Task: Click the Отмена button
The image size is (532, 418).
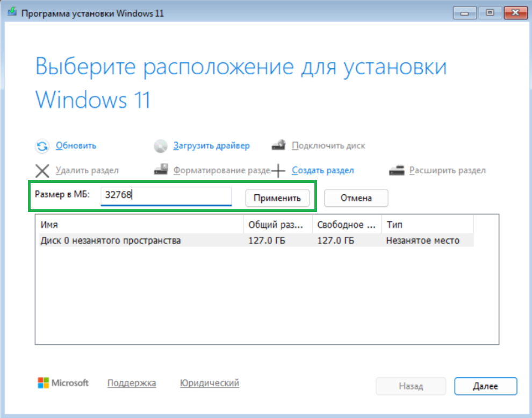Action: (x=356, y=198)
